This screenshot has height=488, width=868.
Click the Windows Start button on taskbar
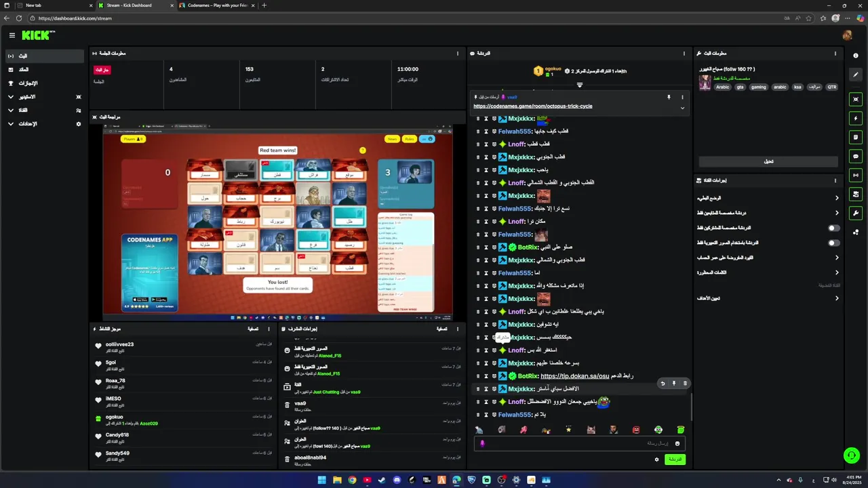coord(321,481)
